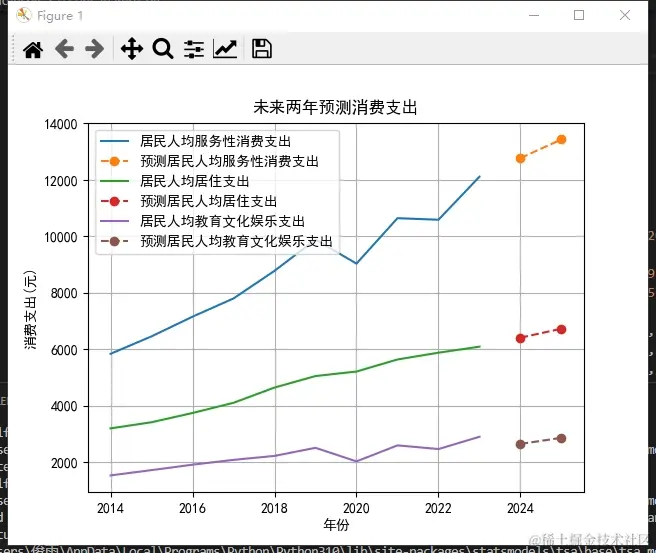Viewport: 656px width, 553px height.
Task: Click legend entry 居民人均服务性消费支出
Action: (x=215, y=141)
